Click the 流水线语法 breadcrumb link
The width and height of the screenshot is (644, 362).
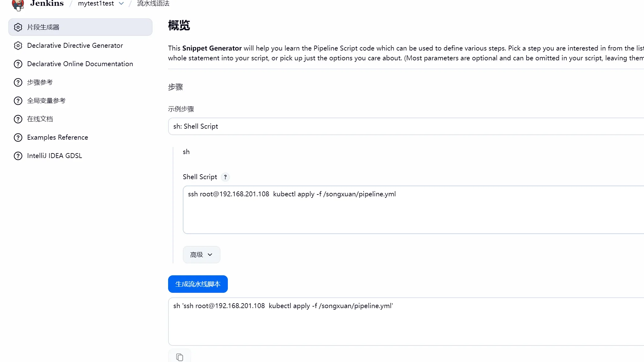153,4
